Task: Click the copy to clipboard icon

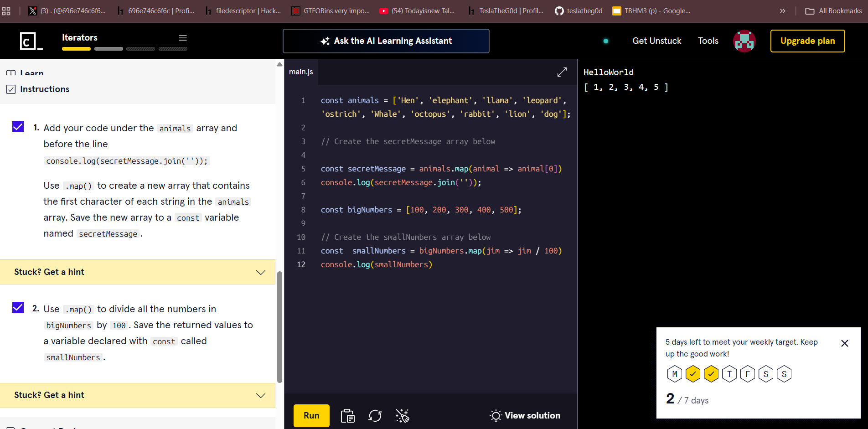Action: 347,416
